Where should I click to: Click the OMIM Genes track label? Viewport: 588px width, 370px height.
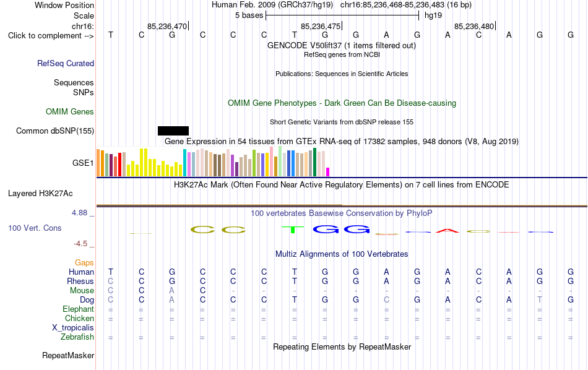pyautogui.click(x=70, y=112)
